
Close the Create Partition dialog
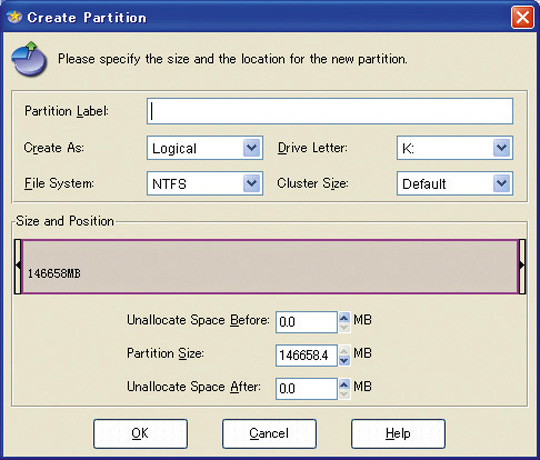[522, 17]
